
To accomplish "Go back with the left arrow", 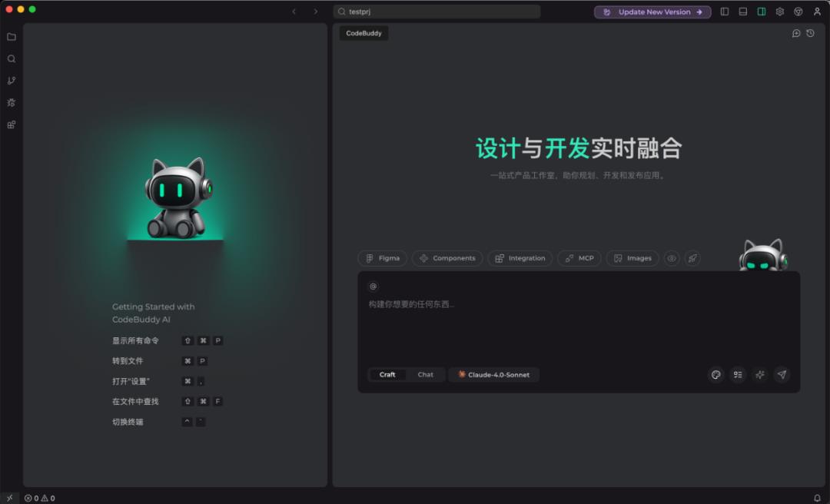I will pyautogui.click(x=294, y=12).
